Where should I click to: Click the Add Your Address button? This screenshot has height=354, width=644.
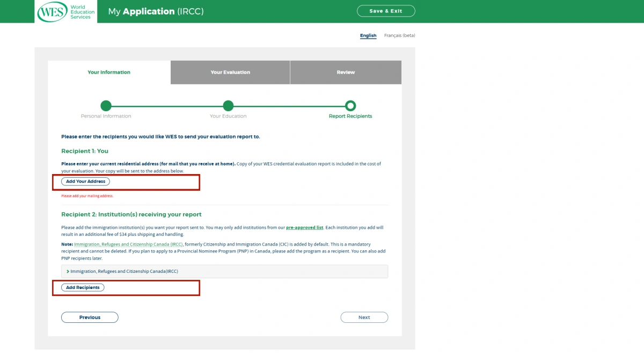(x=85, y=182)
